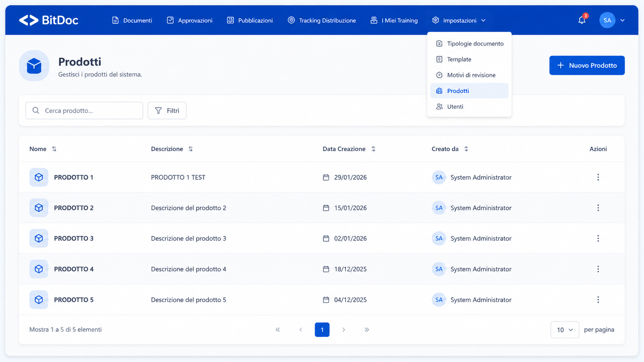
Task: Sort by Creato da arrows
Action: [x=466, y=149]
